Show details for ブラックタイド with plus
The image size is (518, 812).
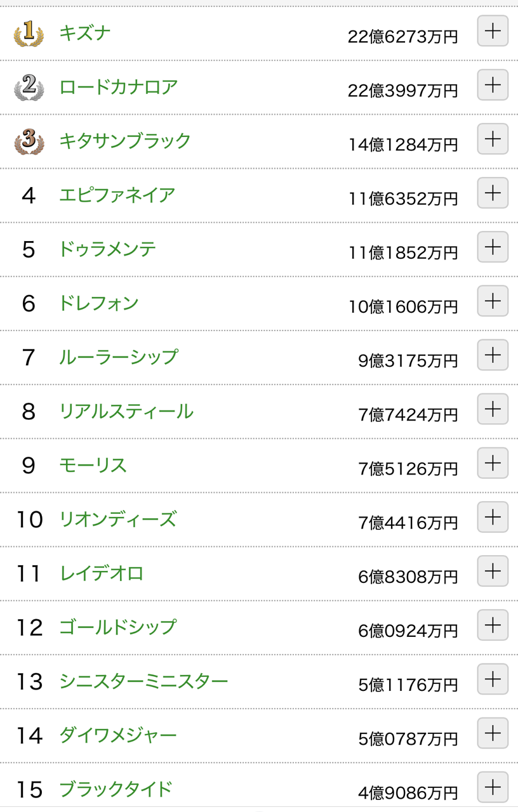click(493, 787)
